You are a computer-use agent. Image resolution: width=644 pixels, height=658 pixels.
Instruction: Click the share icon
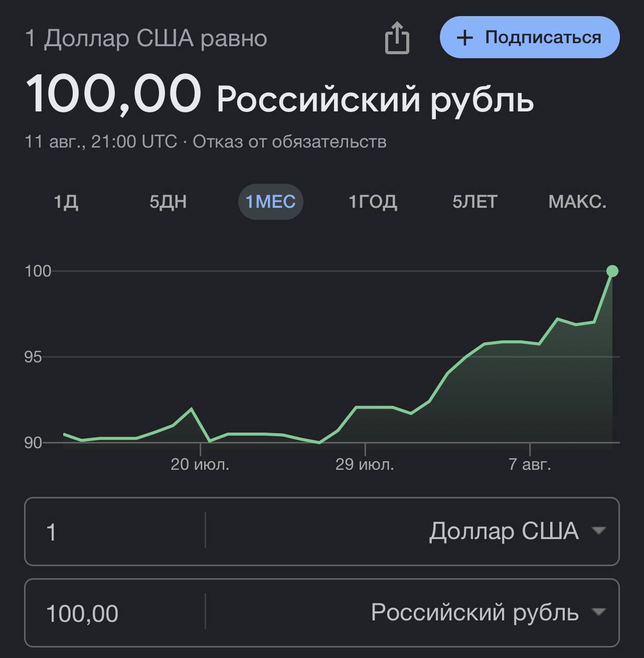pos(397,38)
